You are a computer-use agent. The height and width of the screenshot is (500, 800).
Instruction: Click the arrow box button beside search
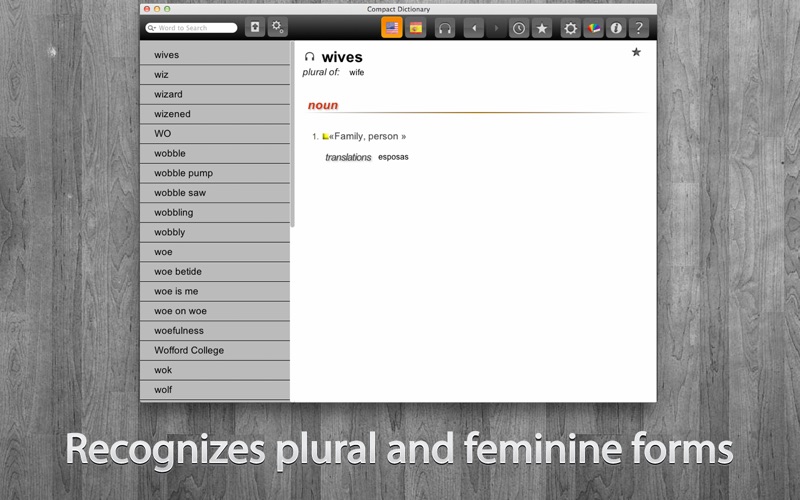click(x=254, y=28)
